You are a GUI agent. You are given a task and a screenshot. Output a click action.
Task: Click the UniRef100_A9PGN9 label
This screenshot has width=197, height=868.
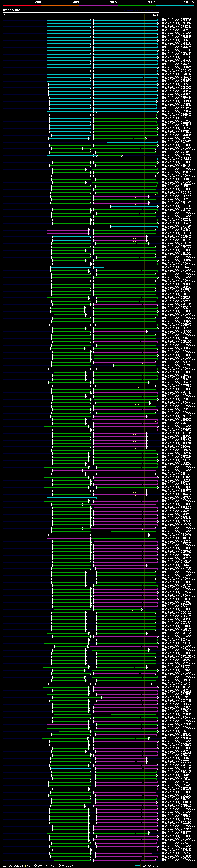coord(176,54)
